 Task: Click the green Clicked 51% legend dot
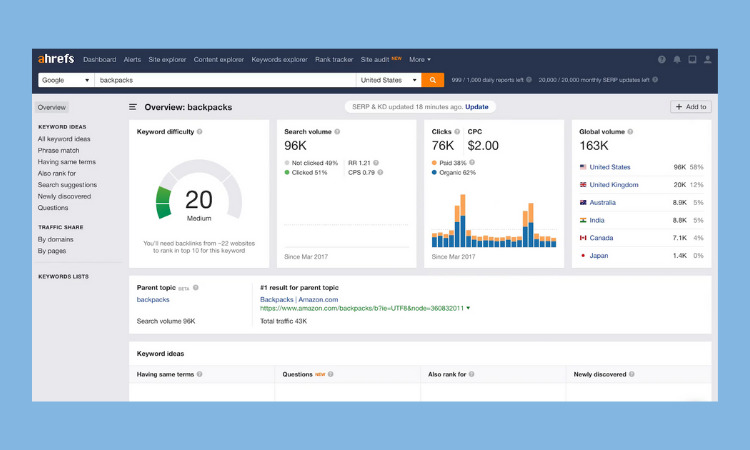287,172
